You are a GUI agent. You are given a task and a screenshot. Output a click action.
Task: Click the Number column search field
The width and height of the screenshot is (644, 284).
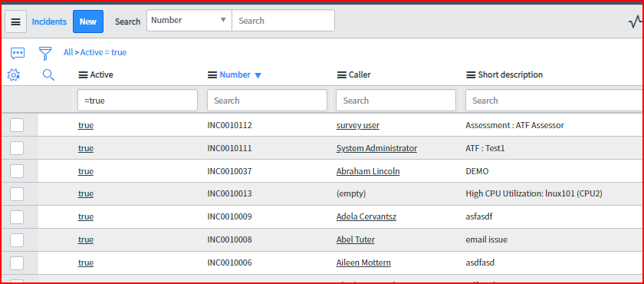tap(267, 101)
